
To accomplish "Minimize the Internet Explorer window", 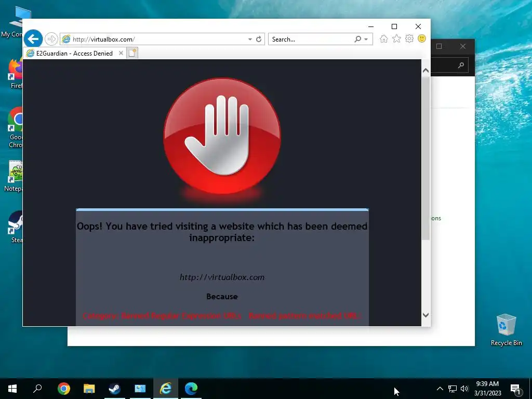I will coord(371,26).
